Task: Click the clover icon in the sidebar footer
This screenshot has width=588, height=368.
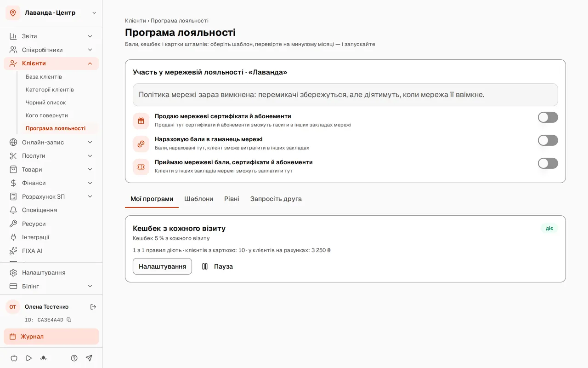Action: [x=44, y=358]
